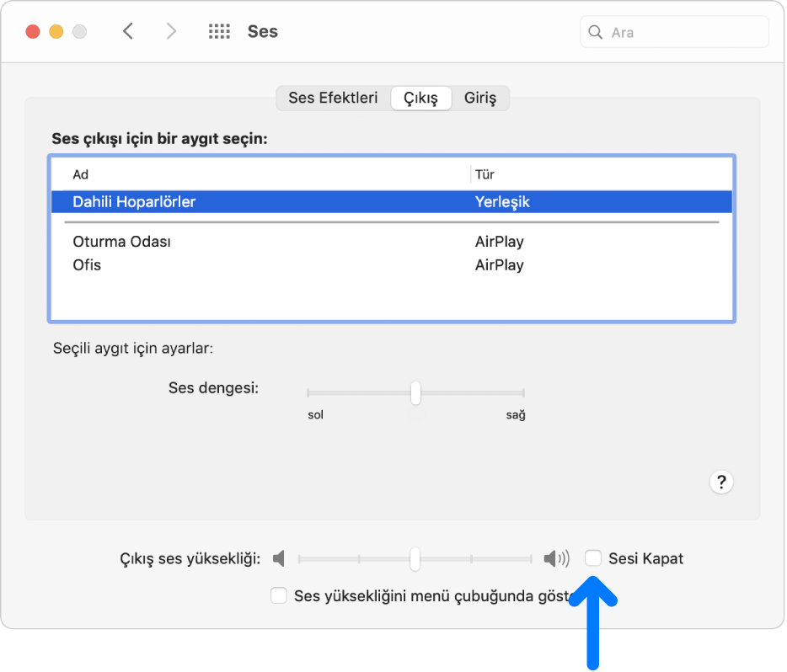Check the show volume in menu bar option
Viewport: 787px width, 672px height.
click(279, 595)
